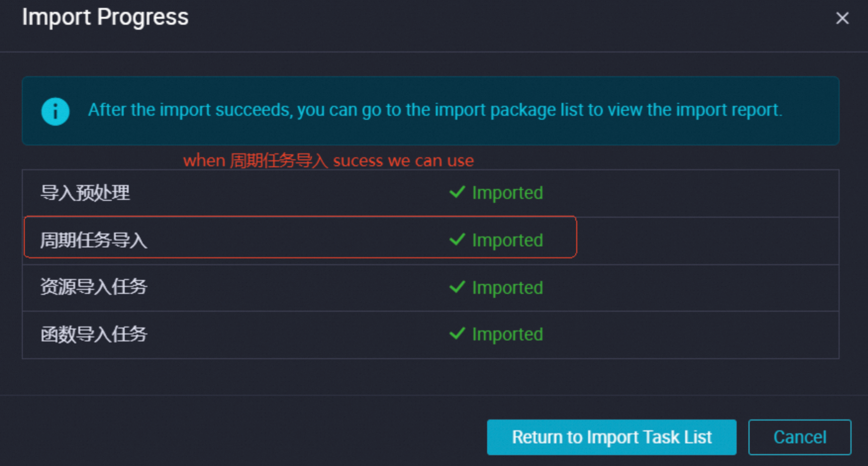
Task: Select the 周期任务导入 row label
Action: pyautogui.click(x=94, y=240)
